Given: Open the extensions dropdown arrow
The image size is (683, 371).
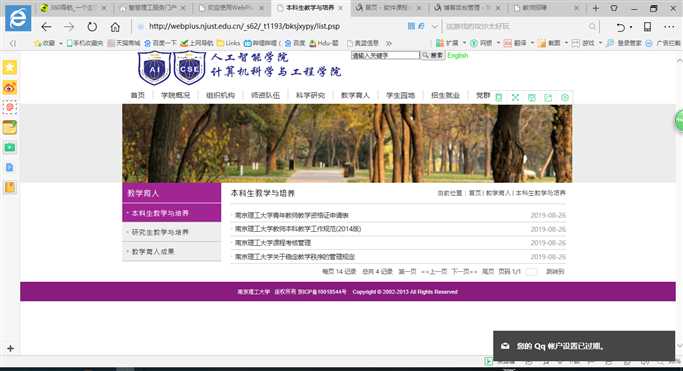Looking at the screenshot, I should click(x=464, y=43).
